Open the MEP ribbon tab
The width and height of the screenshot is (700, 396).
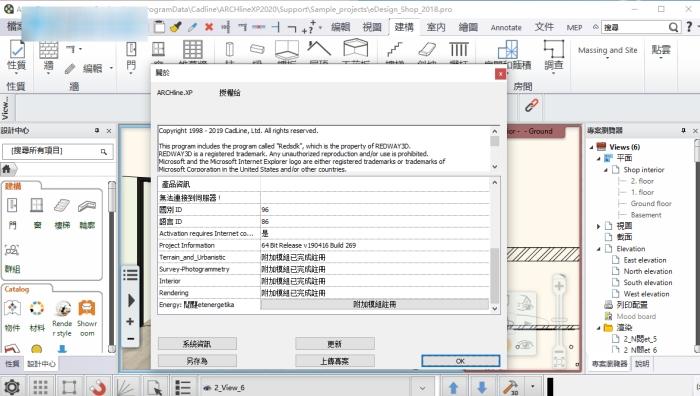pos(574,27)
